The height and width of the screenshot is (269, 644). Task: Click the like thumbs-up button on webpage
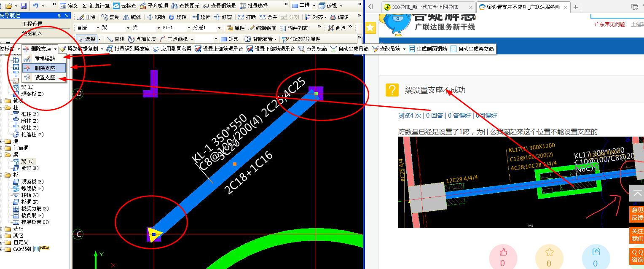[503, 257]
